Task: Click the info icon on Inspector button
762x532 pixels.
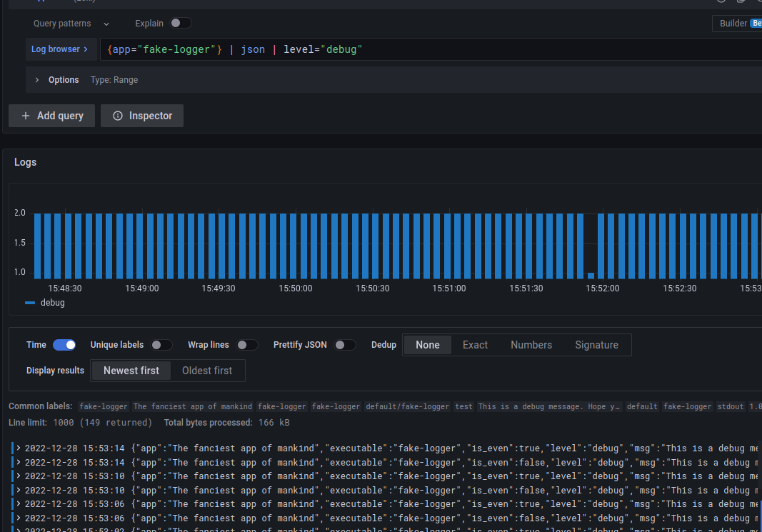Action: click(x=118, y=116)
